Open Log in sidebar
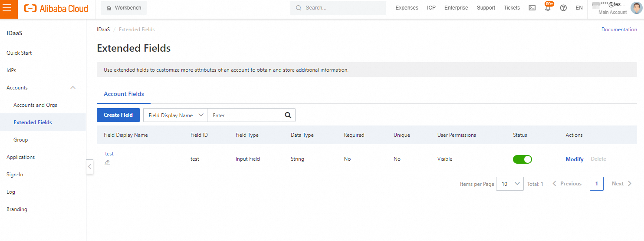This screenshot has height=241, width=644. [x=11, y=192]
